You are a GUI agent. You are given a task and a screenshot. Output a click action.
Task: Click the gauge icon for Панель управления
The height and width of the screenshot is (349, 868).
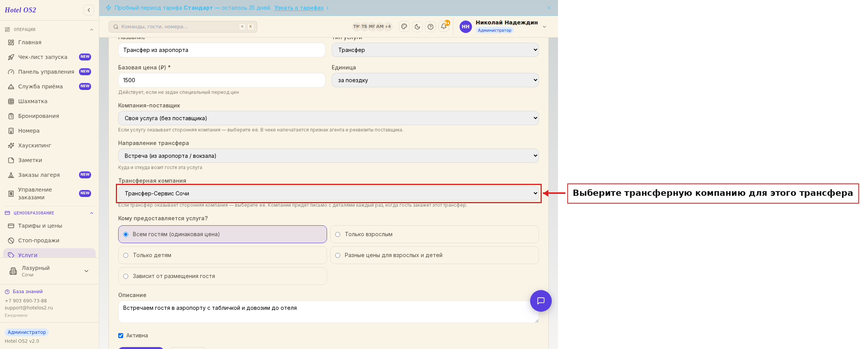(x=11, y=72)
